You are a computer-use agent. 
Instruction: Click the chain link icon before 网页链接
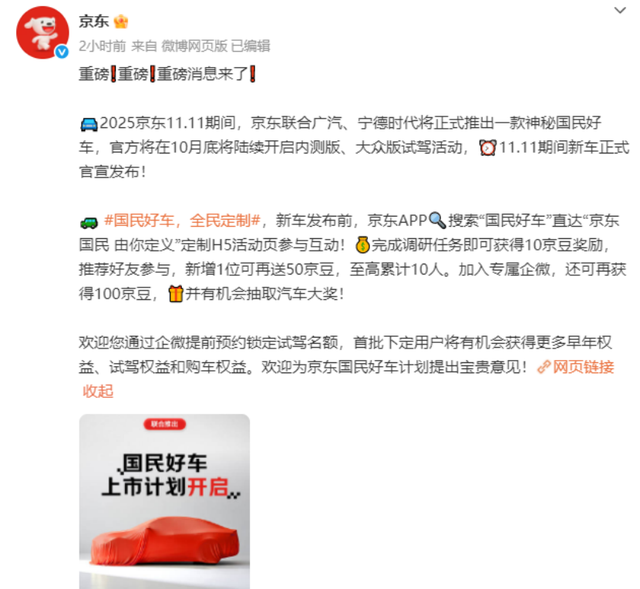544,367
